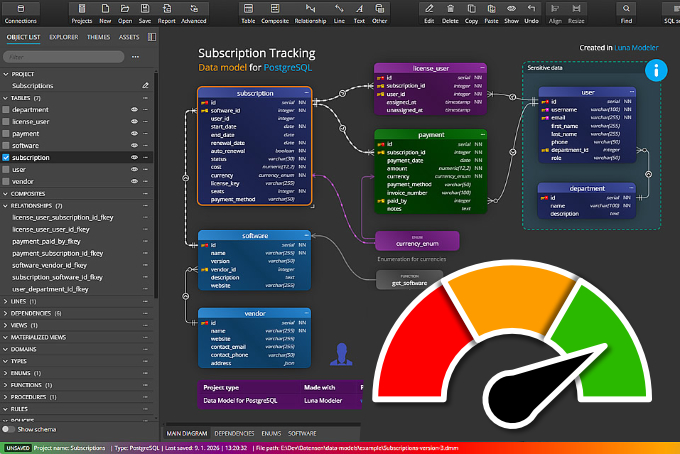The width and height of the screenshot is (680, 454).
Task: Expand the VIEWS section
Action: coord(6,325)
